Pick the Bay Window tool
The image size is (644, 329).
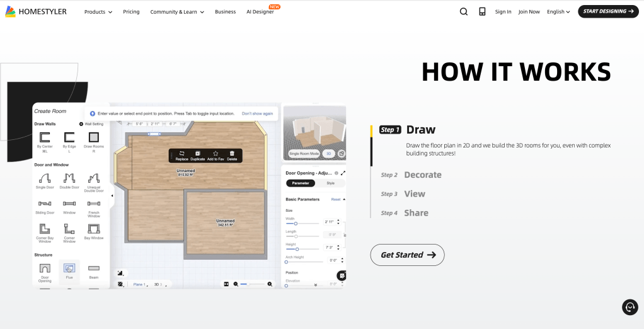(93, 231)
